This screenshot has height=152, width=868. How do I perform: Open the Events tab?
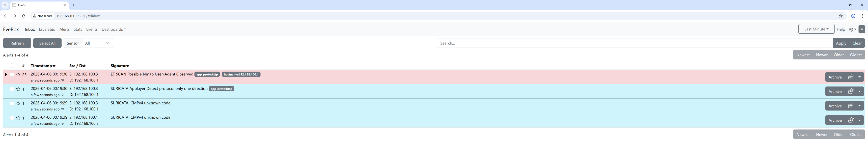pyautogui.click(x=92, y=29)
